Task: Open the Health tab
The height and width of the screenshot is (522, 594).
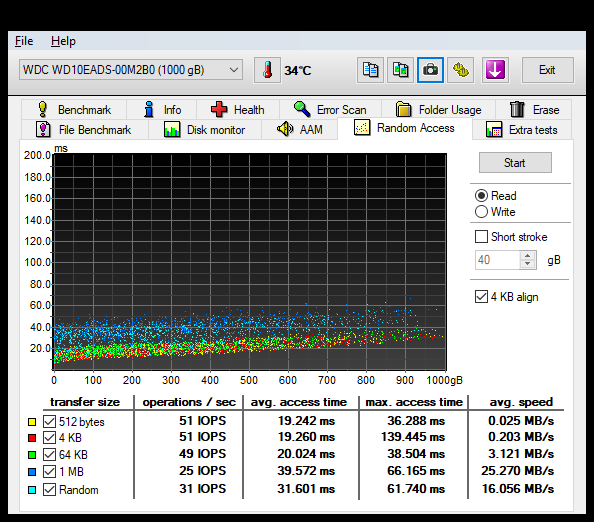Action: pos(238,109)
